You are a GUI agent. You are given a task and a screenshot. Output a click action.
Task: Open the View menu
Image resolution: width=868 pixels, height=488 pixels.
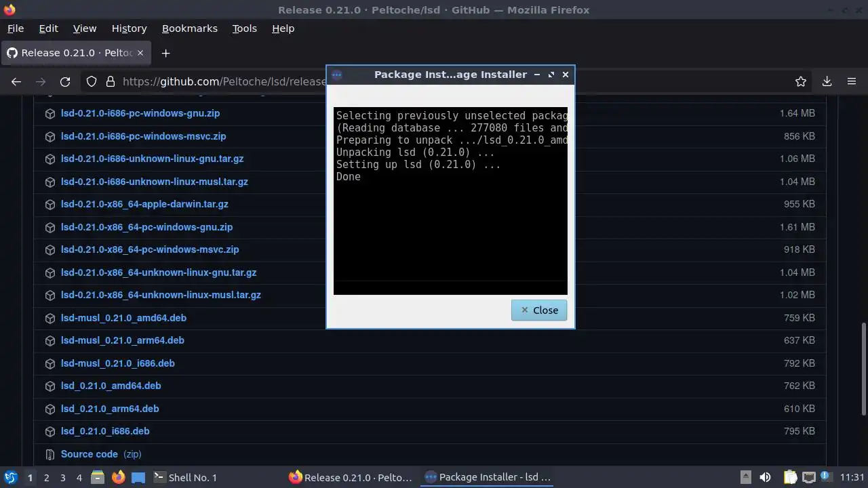pos(85,28)
